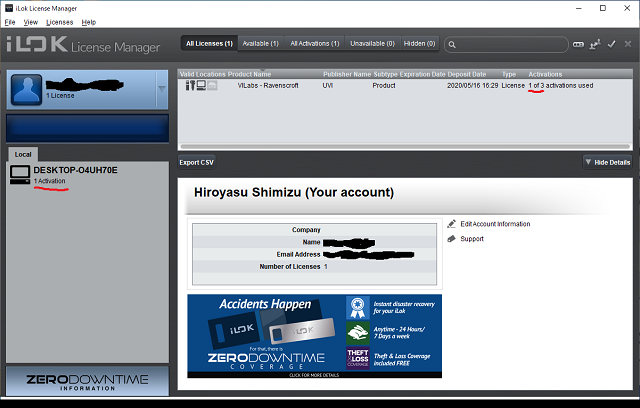
Task: Click the rabbit Anytime 24 Hours icon
Action: click(x=358, y=333)
